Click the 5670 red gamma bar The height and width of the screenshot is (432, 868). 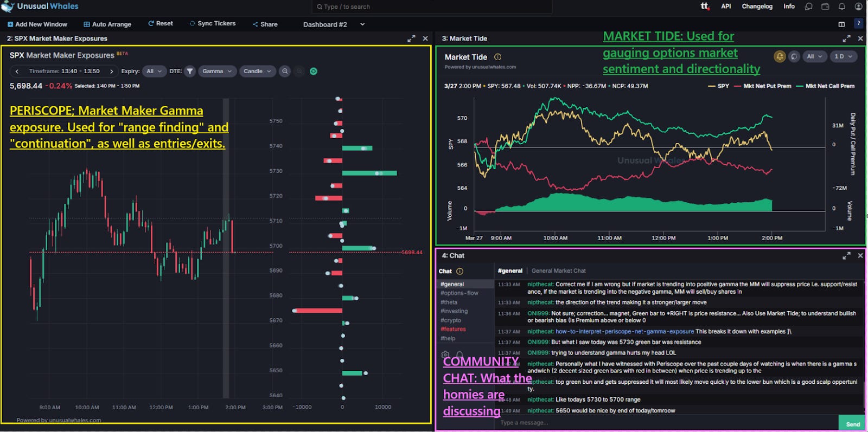coord(318,311)
